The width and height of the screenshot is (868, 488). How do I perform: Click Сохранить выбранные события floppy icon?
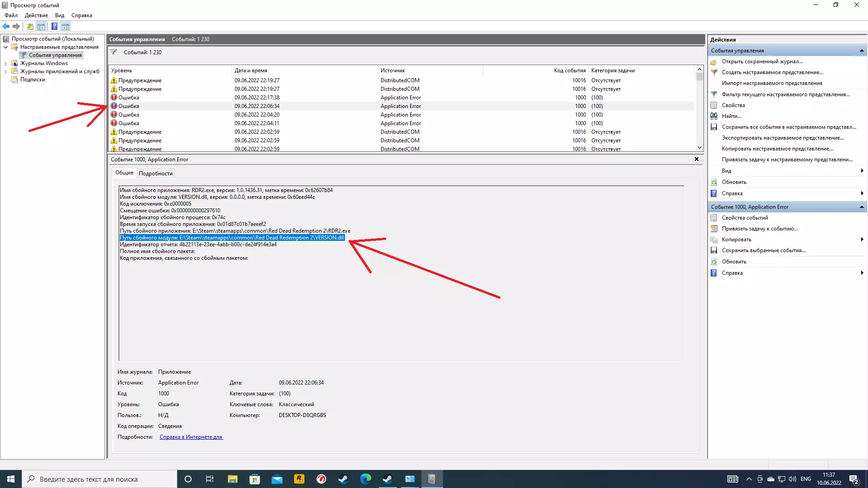(714, 250)
